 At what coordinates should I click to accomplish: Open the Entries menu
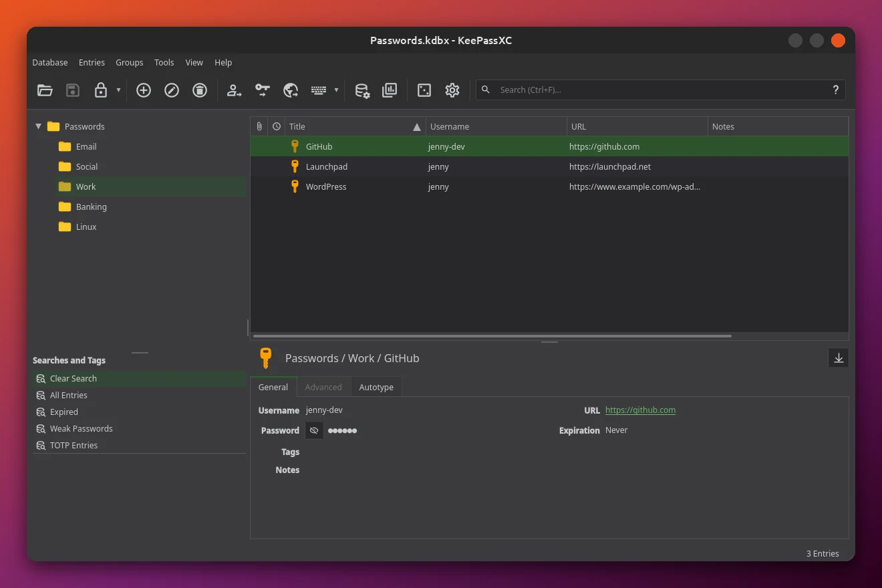(x=92, y=62)
